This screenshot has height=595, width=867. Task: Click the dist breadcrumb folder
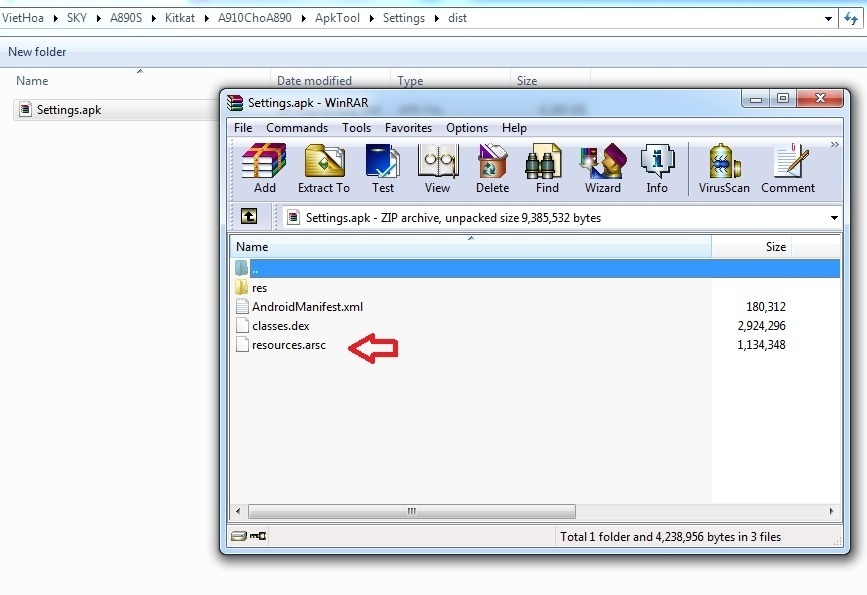coord(457,18)
